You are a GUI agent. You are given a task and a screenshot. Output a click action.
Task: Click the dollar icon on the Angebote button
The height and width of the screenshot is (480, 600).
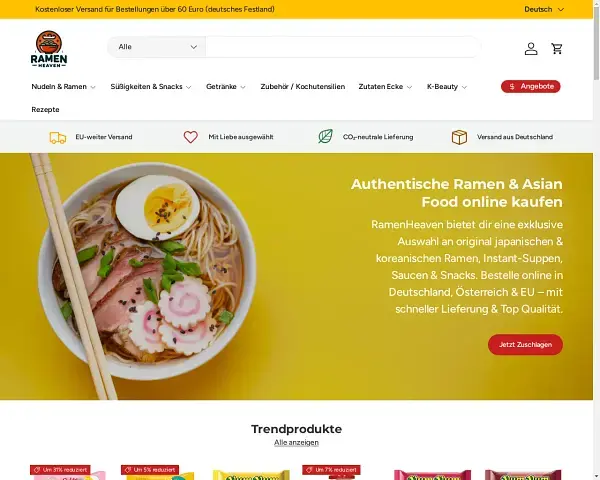point(512,87)
